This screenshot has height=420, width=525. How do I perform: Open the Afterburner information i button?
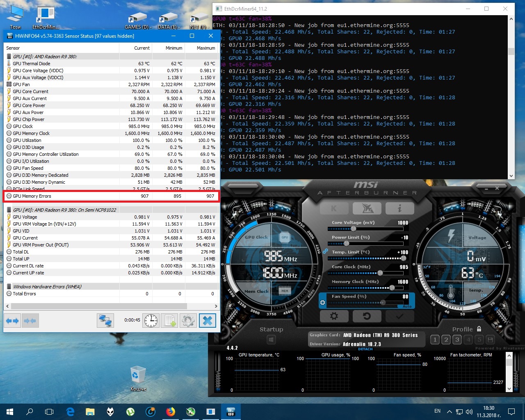399,208
